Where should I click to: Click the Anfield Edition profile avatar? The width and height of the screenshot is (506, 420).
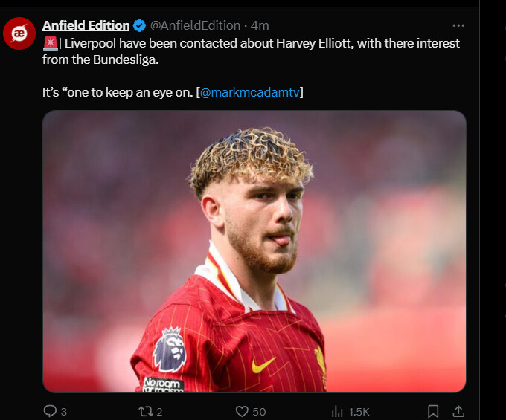click(19, 33)
